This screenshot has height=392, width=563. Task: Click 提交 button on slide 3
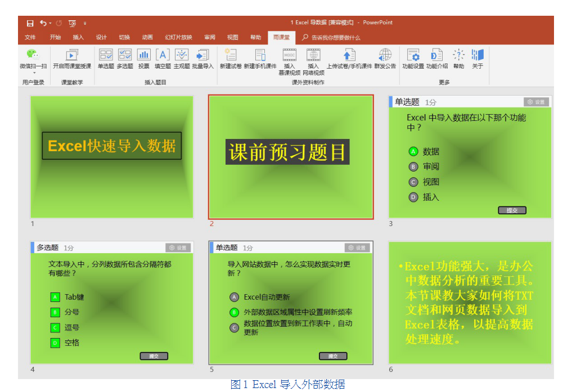point(512,210)
